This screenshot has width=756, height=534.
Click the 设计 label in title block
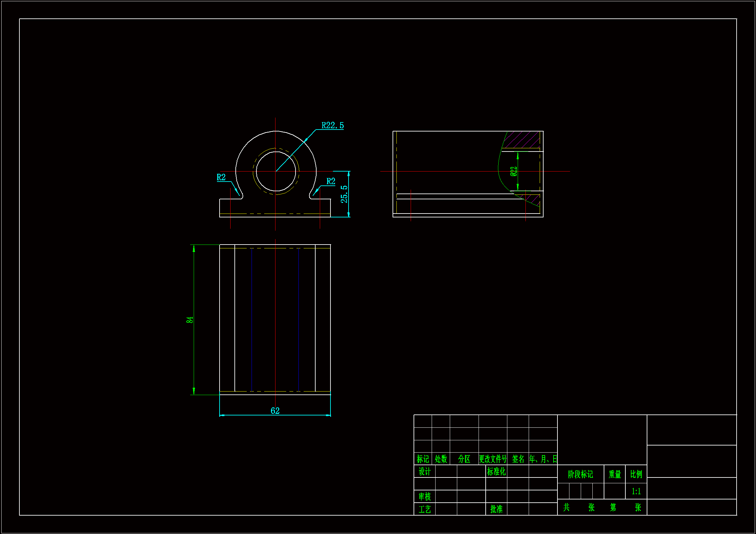pyautogui.click(x=425, y=471)
